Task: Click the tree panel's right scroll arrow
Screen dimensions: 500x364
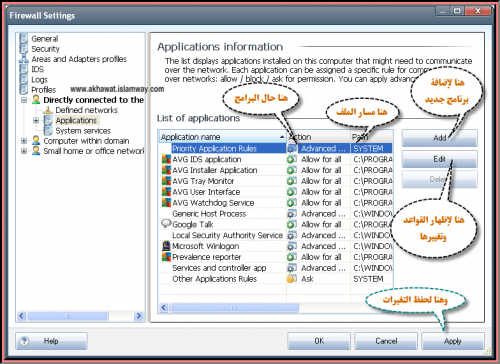Action: point(139,315)
